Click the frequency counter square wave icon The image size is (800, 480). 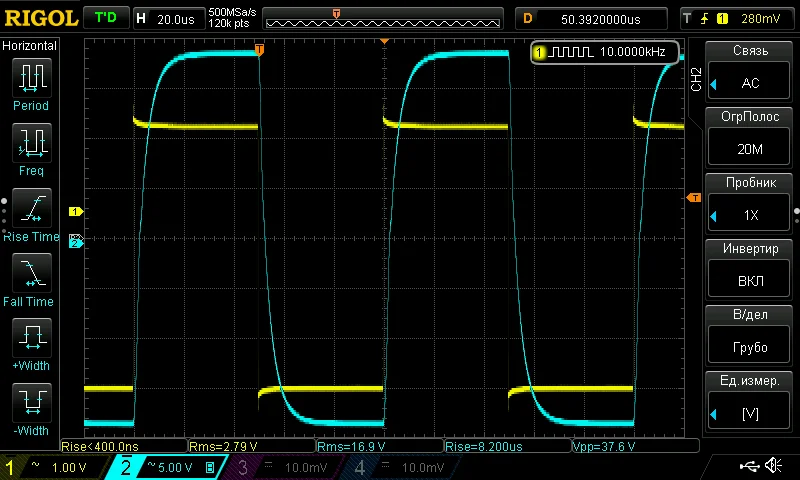pos(572,52)
